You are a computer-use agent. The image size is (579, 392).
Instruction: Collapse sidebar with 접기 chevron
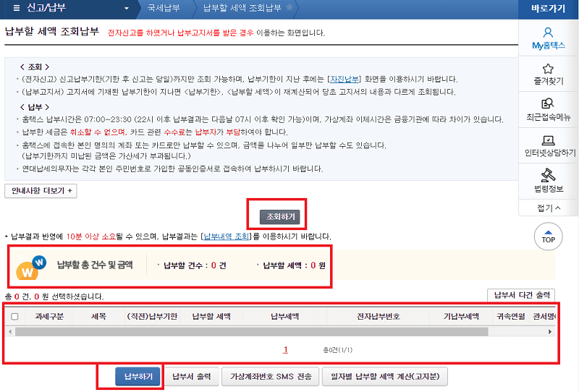click(549, 208)
